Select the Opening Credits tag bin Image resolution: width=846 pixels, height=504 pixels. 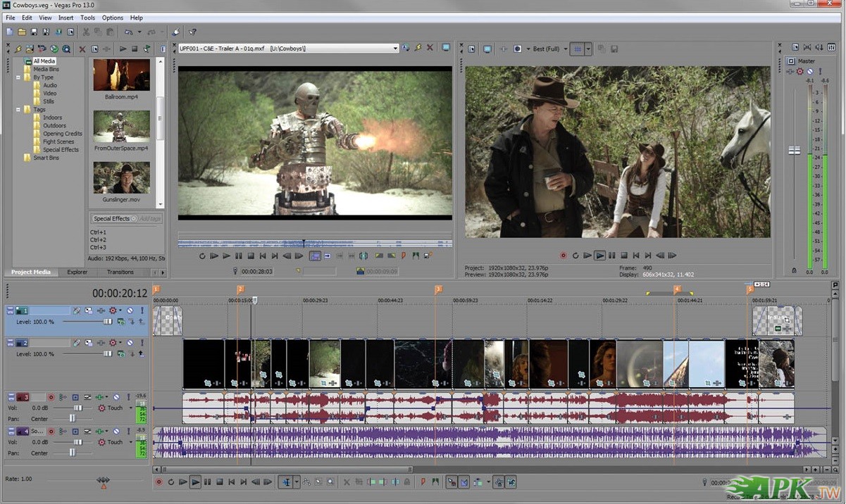63,134
